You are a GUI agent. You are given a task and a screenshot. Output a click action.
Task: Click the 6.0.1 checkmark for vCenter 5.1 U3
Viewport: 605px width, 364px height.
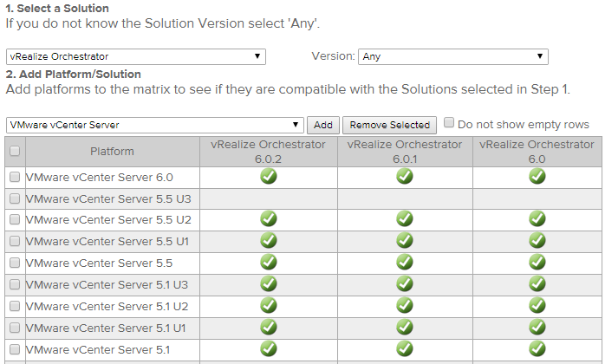point(405,283)
